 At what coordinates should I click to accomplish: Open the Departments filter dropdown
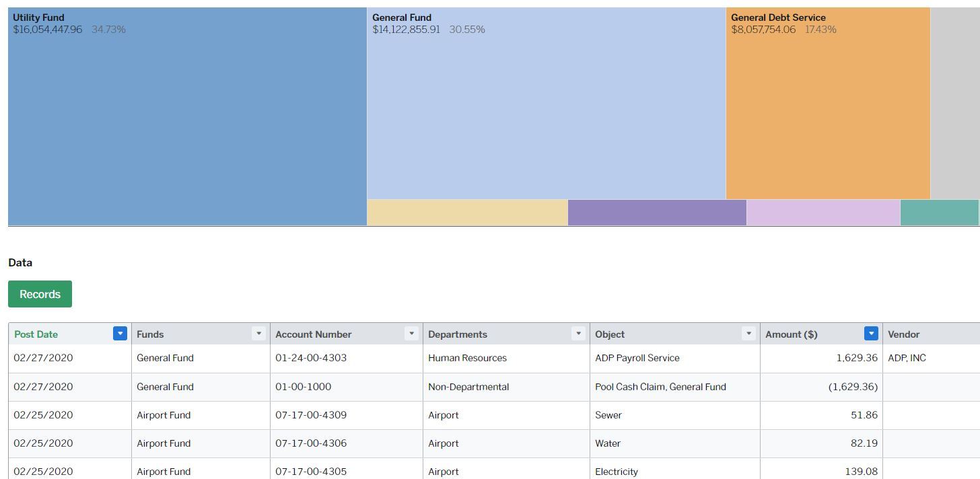click(577, 332)
